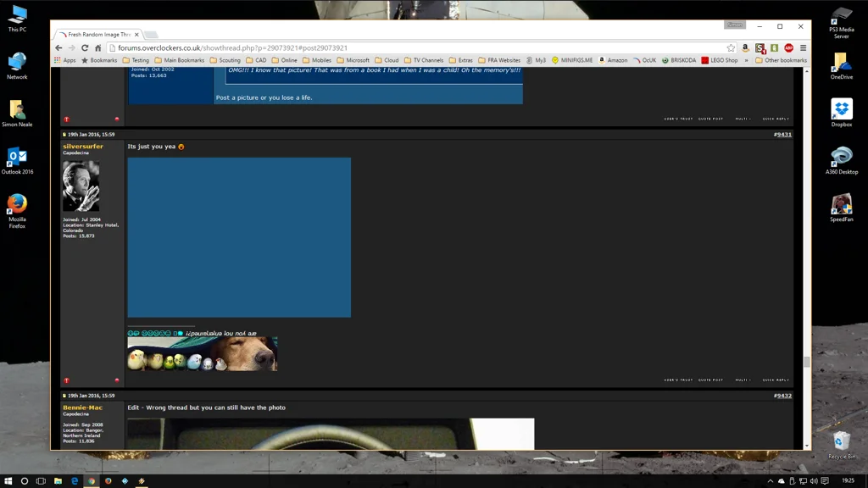Open the Chrome hamburger menu
This screenshot has width=868, height=488.
coord(804,48)
